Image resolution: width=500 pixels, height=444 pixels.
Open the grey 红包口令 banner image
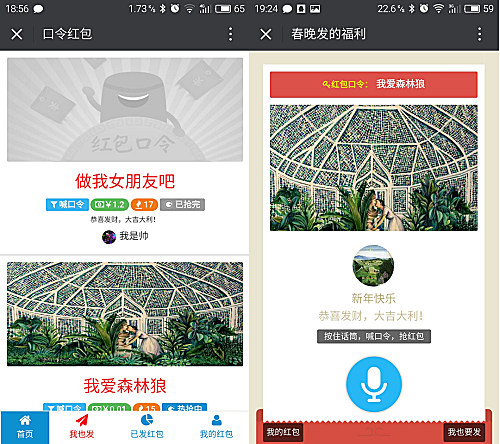coord(125,110)
